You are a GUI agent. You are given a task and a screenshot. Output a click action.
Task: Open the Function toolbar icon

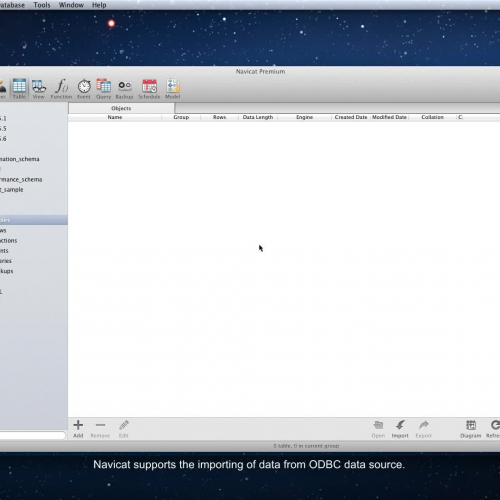61,89
